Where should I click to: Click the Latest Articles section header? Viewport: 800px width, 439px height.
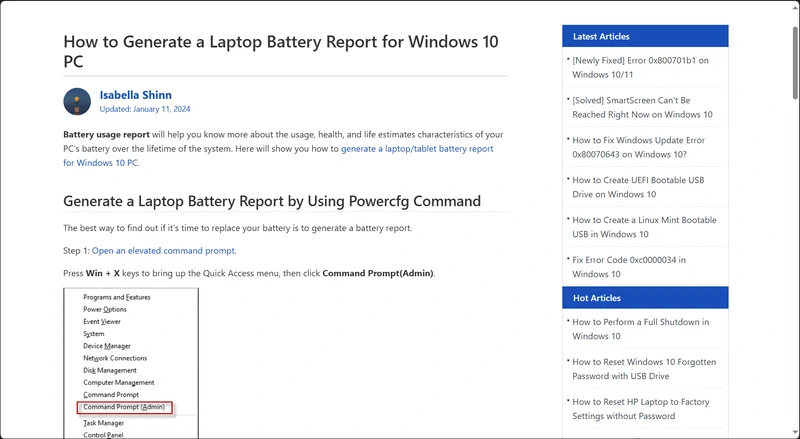click(x=601, y=37)
